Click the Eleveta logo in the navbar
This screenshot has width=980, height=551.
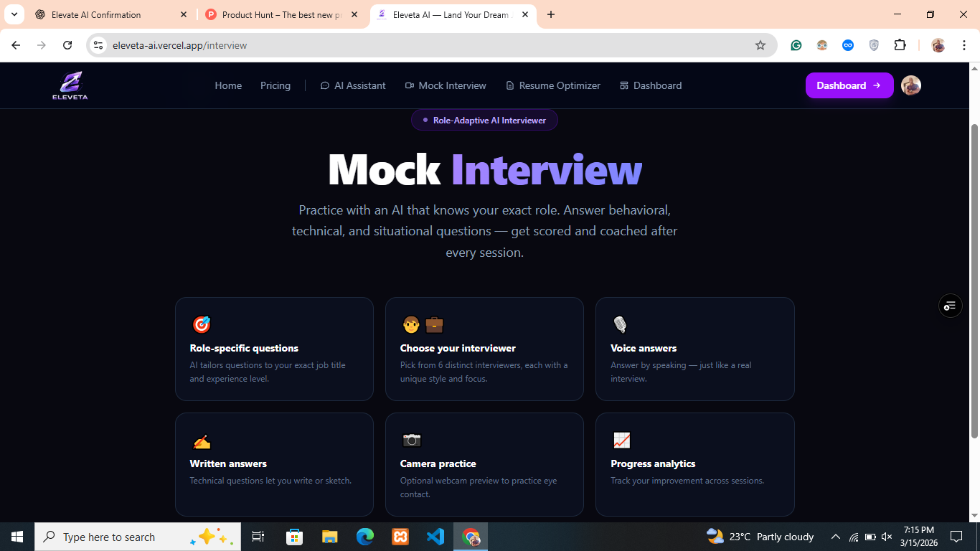pyautogui.click(x=70, y=85)
